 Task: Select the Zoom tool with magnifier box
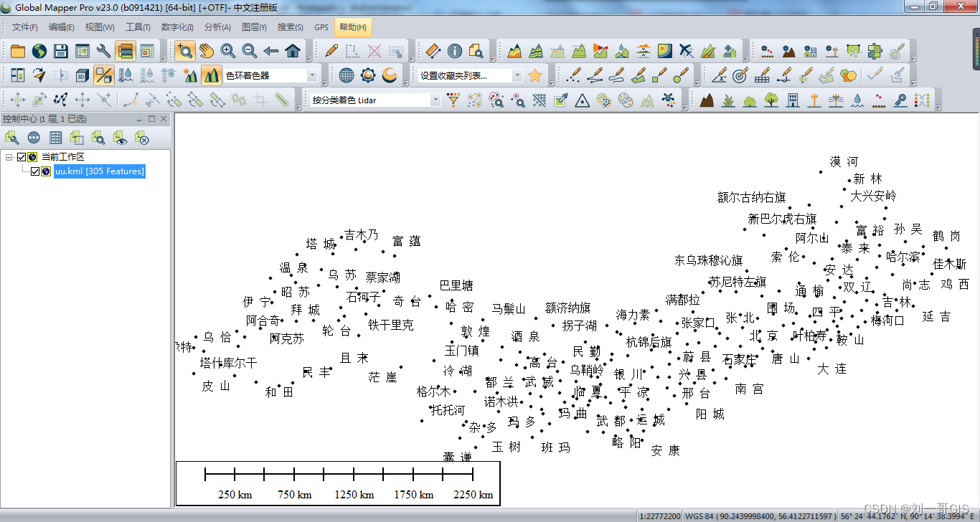185,51
